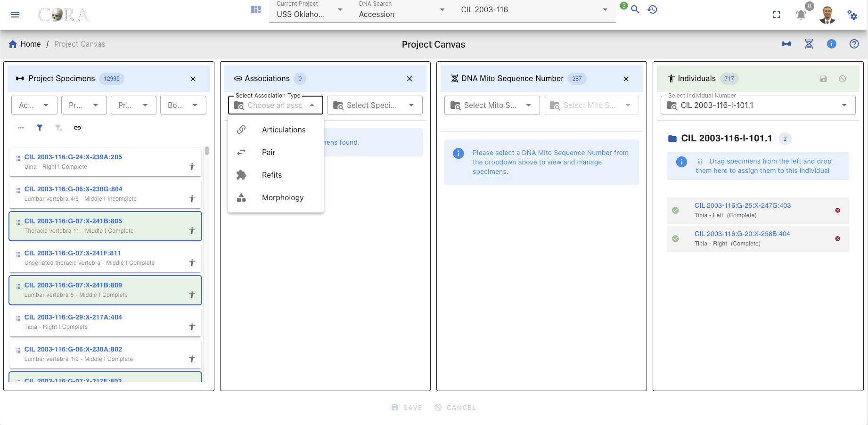The image size is (868, 425).
Task: Open the hamburger navigation menu
Action: pyautogui.click(x=15, y=15)
